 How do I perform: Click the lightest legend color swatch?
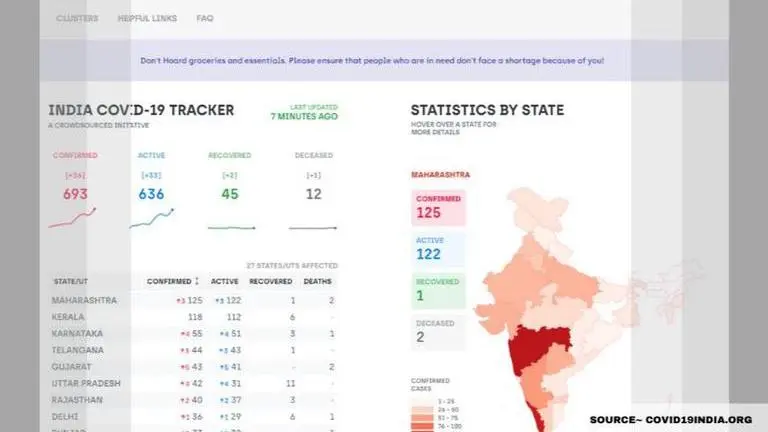point(419,400)
